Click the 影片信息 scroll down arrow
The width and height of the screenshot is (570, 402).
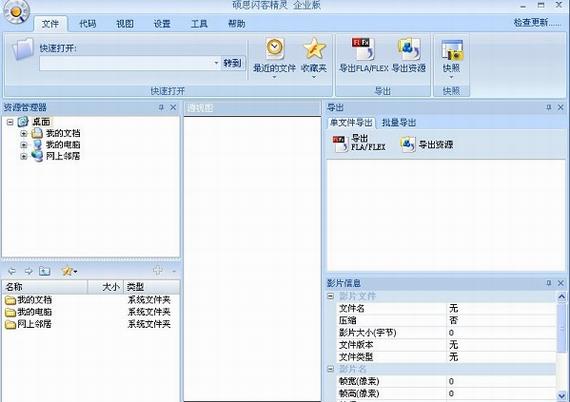pos(562,396)
